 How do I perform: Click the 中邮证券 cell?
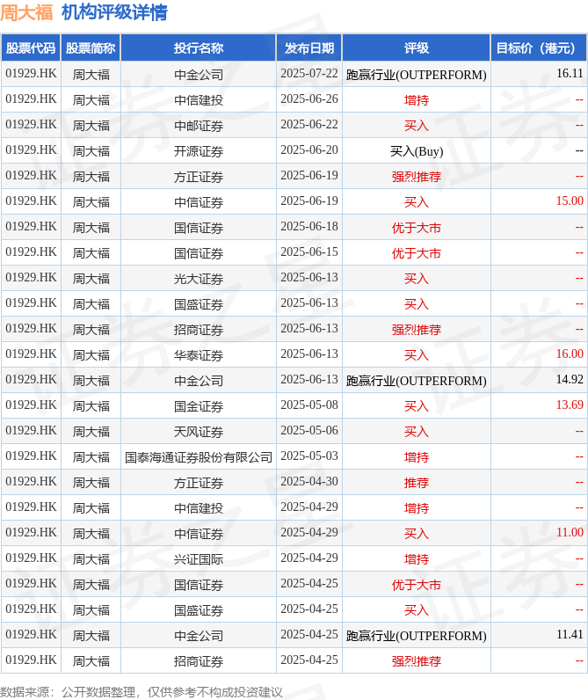pos(199,126)
